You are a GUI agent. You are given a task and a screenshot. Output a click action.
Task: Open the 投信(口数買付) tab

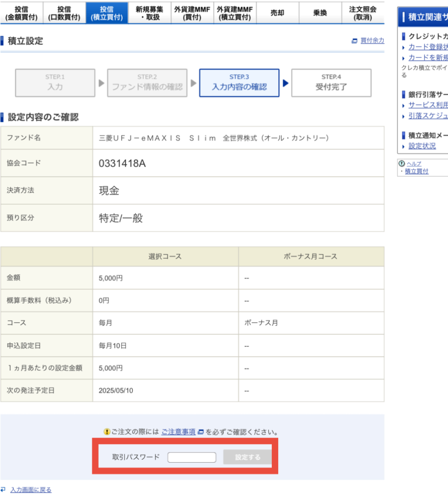point(64,13)
